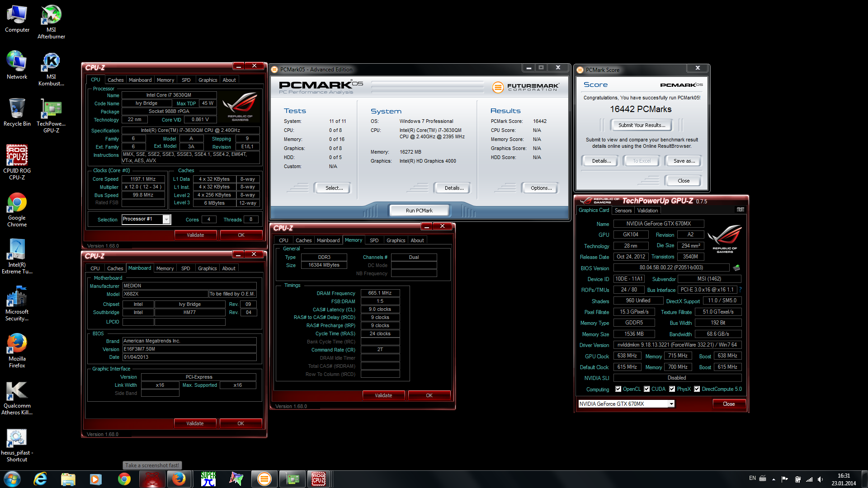Open Microsoft Security Essentials desktop icon
The image size is (868, 488).
[x=17, y=304]
